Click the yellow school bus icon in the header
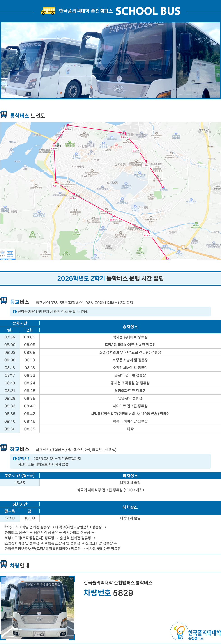Screen dimensions: 221x644 pyautogui.click(x=48, y=11)
